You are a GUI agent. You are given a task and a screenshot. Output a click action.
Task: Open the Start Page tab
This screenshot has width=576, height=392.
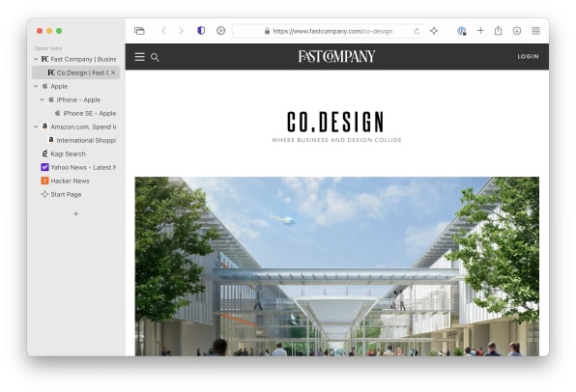pos(61,194)
